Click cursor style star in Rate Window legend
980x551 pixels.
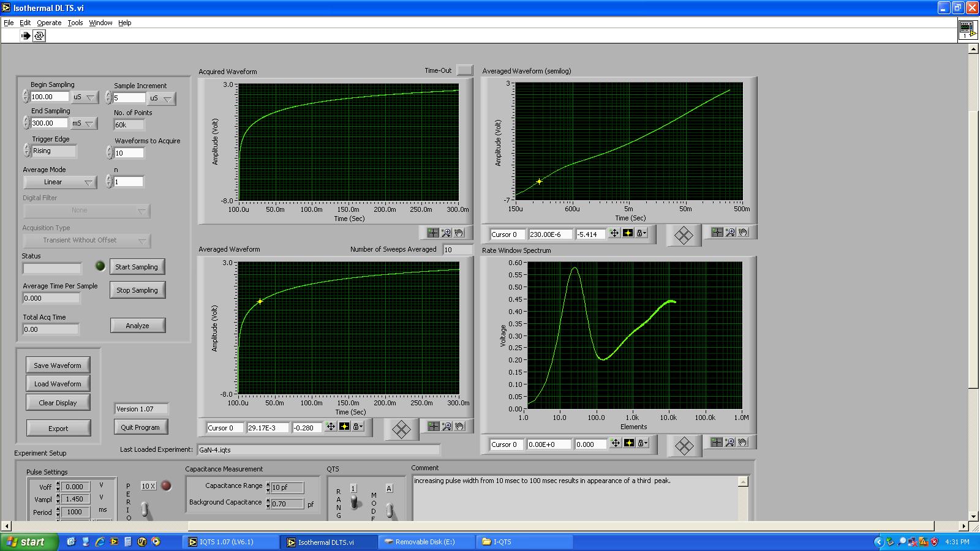[x=629, y=443]
